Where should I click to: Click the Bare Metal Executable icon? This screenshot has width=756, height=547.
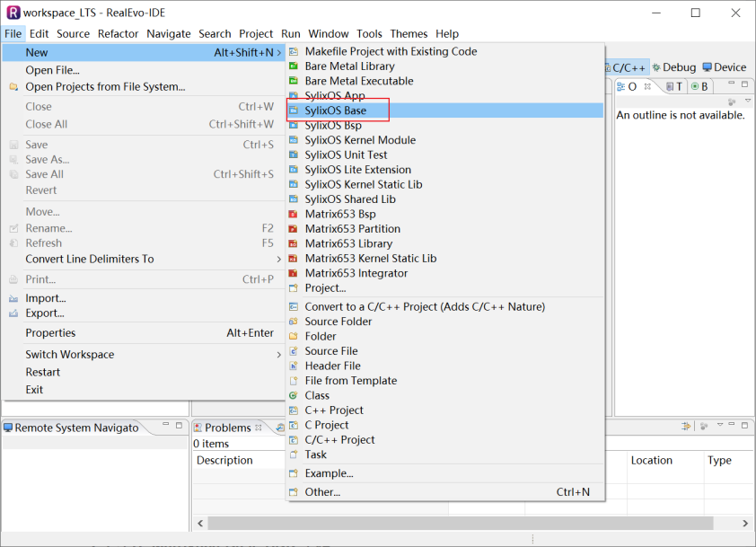293,81
